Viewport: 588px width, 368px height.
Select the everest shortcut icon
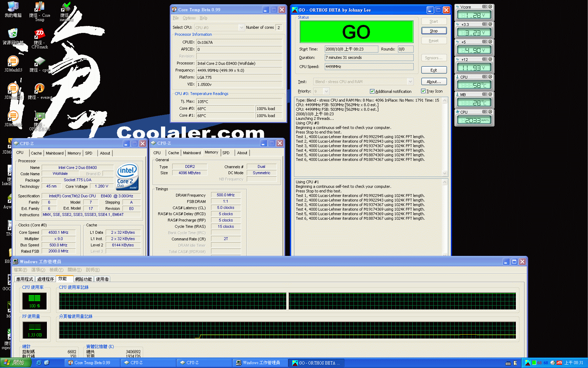click(40, 91)
